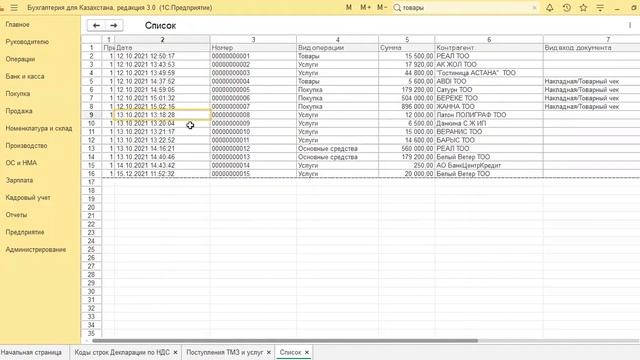Open the service settings menu icon
This screenshot has height=360, width=640.
coord(600,8)
